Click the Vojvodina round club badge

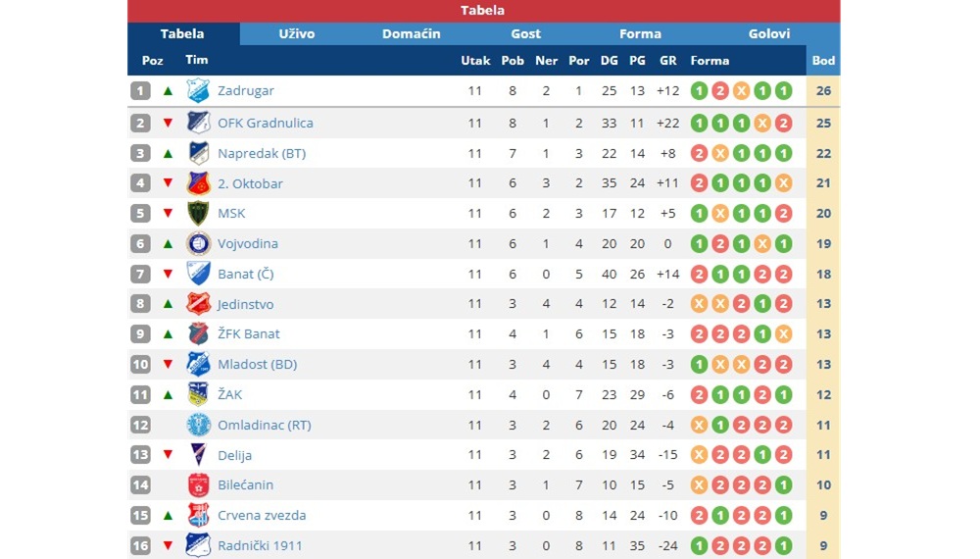198,243
